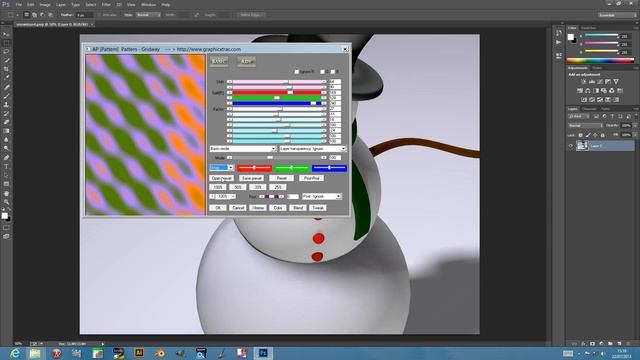Select the Eraser tool in toolbox
The width and height of the screenshot is (640, 360).
[6, 122]
